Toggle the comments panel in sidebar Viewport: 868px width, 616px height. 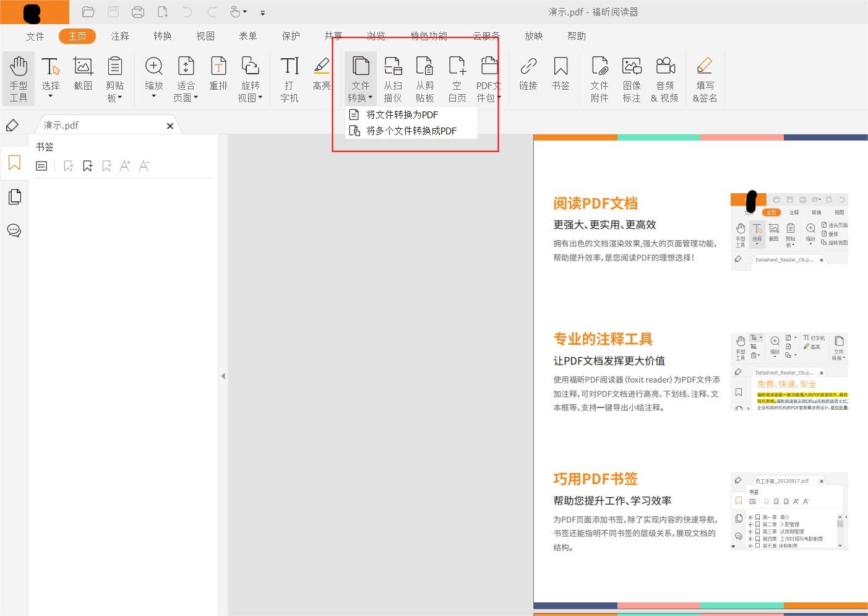[14, 230]
